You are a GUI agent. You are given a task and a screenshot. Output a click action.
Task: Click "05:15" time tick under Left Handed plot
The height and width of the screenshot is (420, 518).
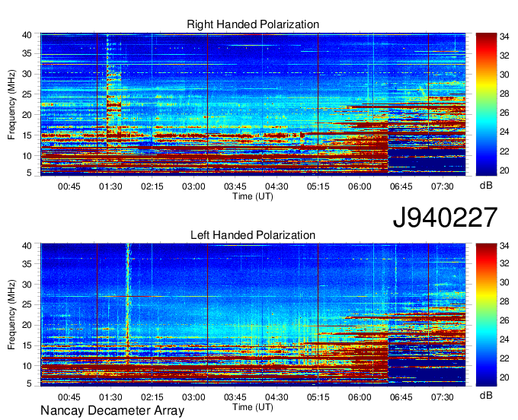[318, 397]
